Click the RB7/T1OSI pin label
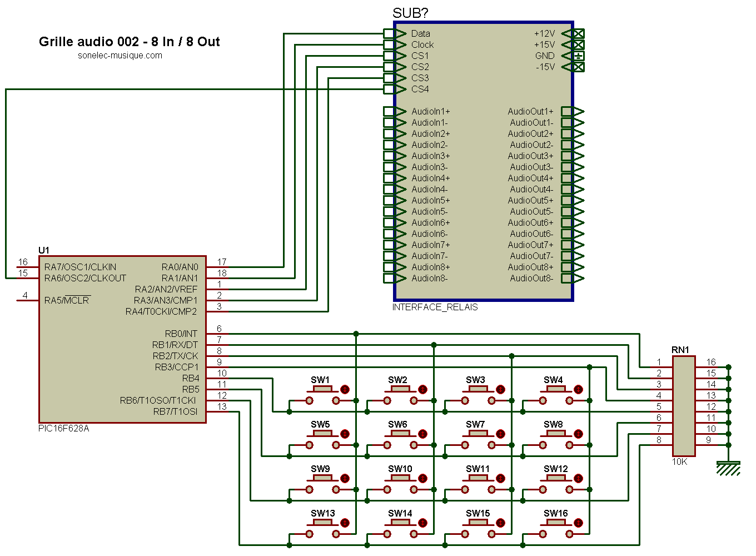Image resolution: width=756 pixels, height=556 pixels. [x=175, y=411]
